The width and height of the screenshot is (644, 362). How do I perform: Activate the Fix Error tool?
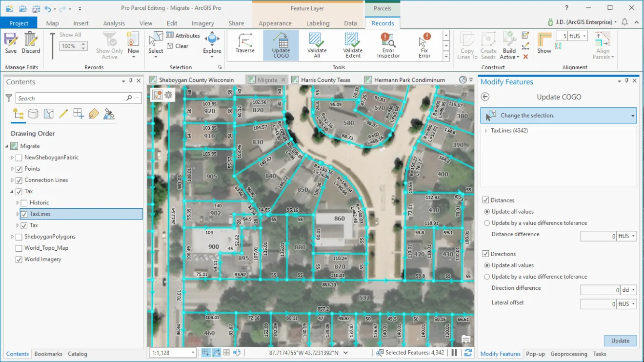click(424, 45)
